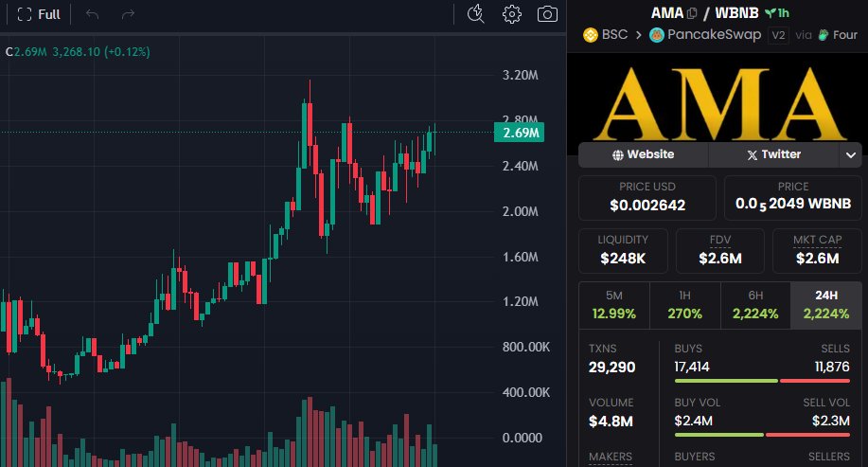Expand more social links chevron
Screen dimensions: 868x467
[x=849, y=154]
